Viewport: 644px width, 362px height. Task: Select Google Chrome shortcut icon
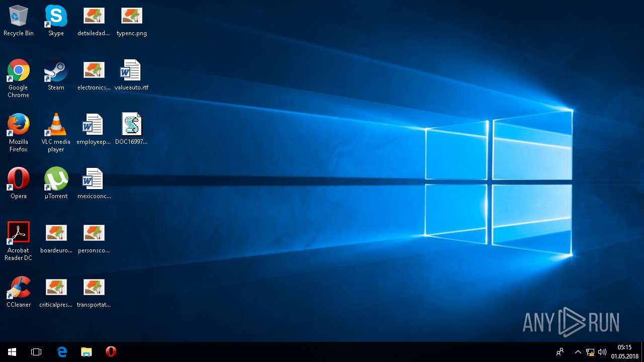point(19,78)
